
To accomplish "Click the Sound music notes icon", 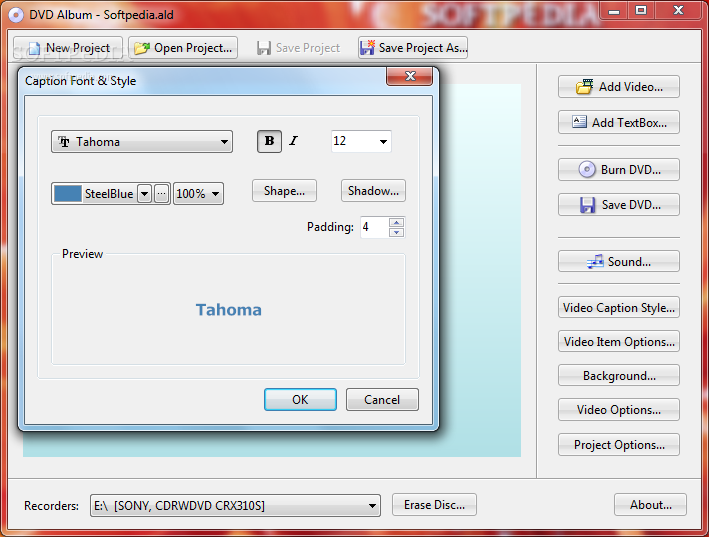I will 595,261.
